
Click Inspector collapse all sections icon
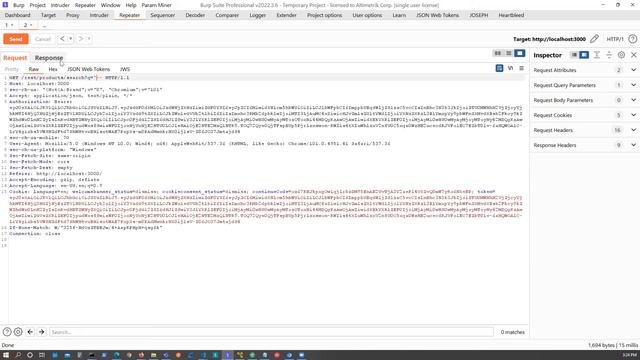coord(609,55)
